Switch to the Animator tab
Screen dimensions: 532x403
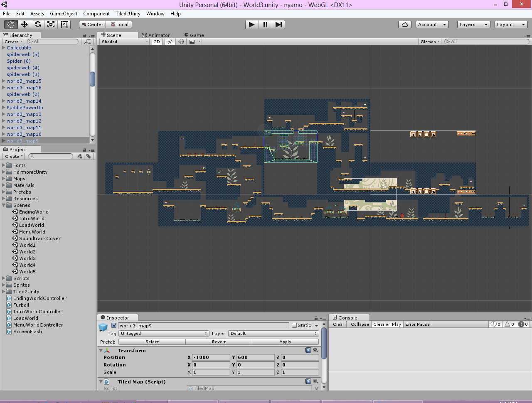[156, 35]
